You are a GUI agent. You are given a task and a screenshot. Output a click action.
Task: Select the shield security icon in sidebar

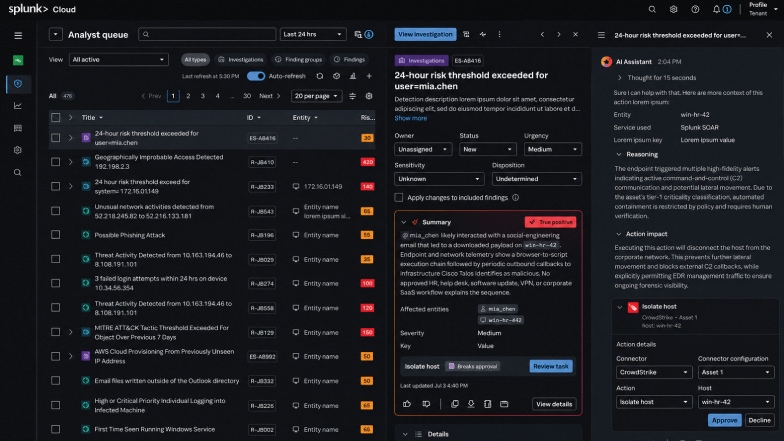tap(18, 84)
